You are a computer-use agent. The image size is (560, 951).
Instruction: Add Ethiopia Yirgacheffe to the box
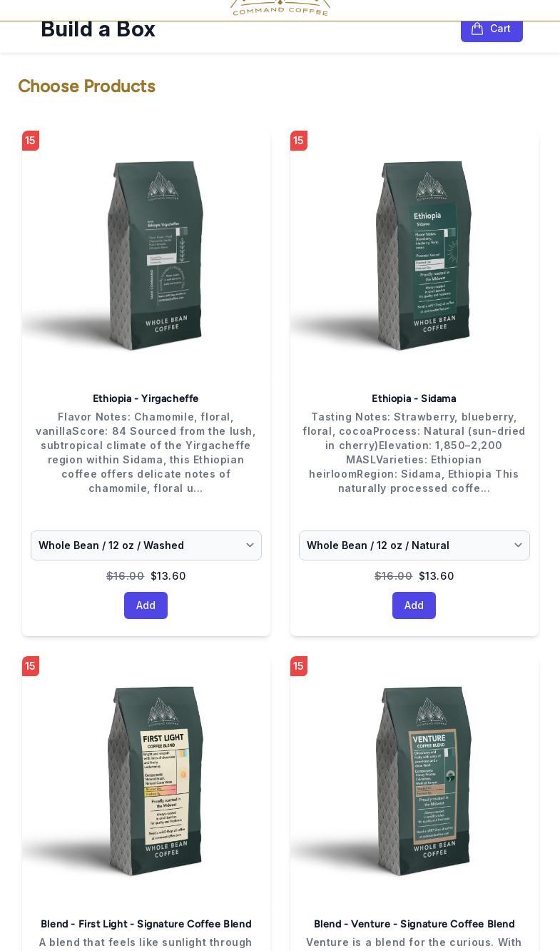coord(146,605)
